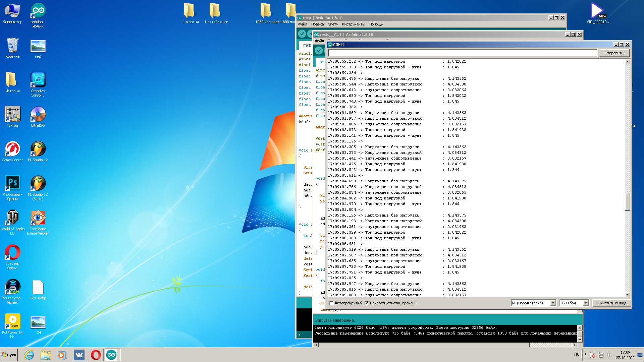This screenshot has height=362, width=644.
Task: Click the serial monitor send input field
Action: point(462,53)
